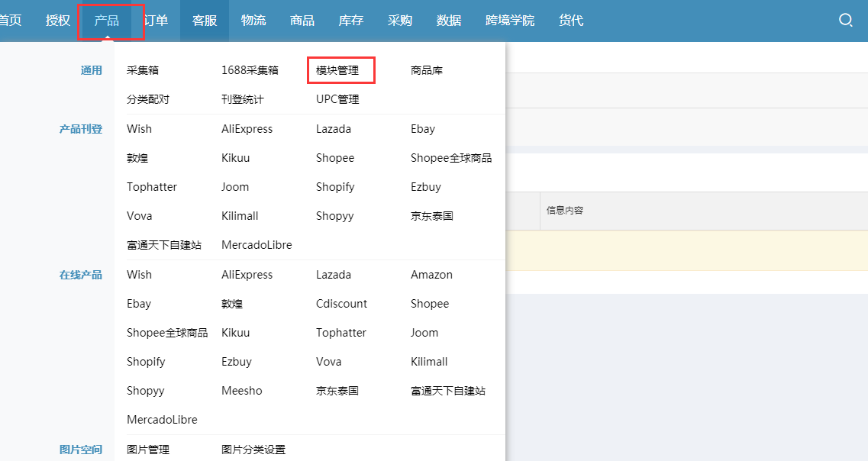Open 采集箱 under 通用
Image resolution: width=868 pixels, height=461 pixels.
pos(143,70)
